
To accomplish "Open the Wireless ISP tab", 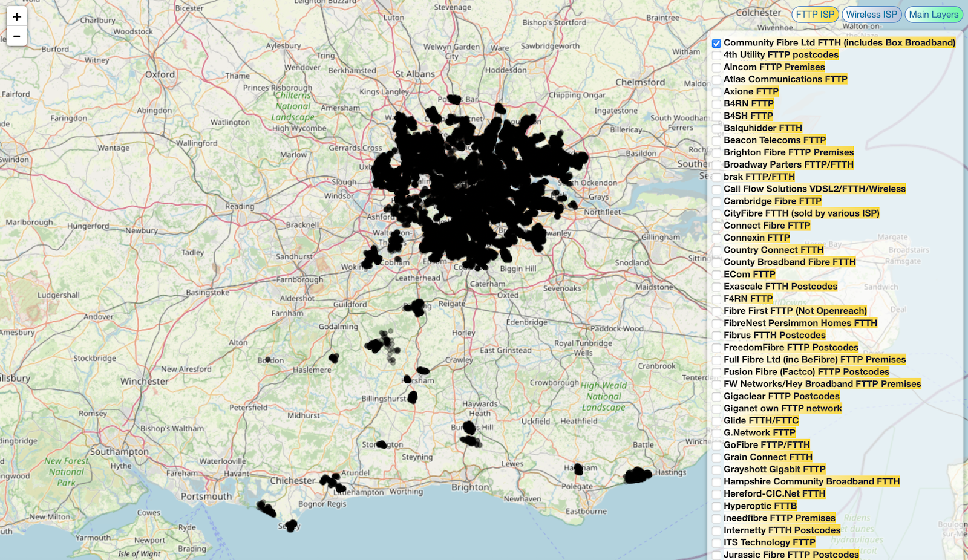I will [871, 15].
